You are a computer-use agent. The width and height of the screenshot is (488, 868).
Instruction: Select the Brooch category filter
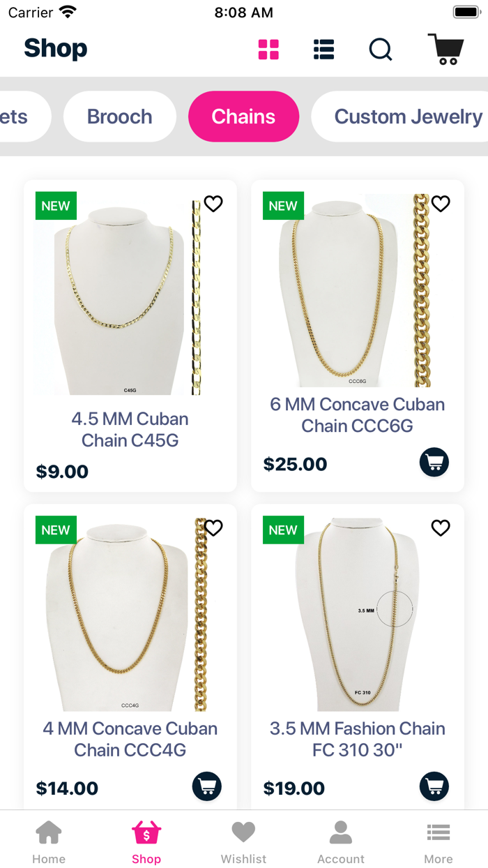pyautogui.click(x=119, y=117)
